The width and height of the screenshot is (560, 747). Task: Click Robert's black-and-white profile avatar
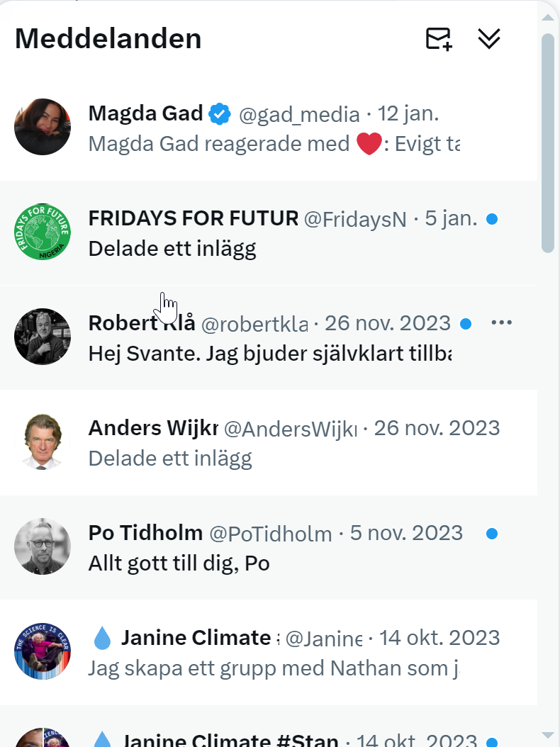click(x=43, y=337)
